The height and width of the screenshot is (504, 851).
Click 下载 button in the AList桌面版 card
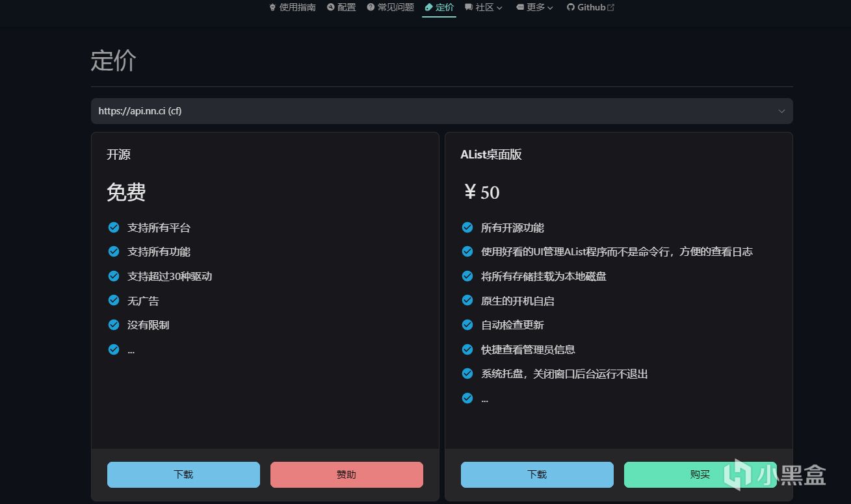click(537, 475)
